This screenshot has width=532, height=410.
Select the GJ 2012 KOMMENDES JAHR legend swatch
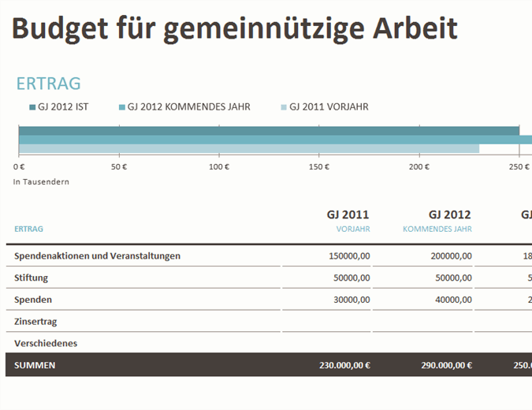[122, 107]
